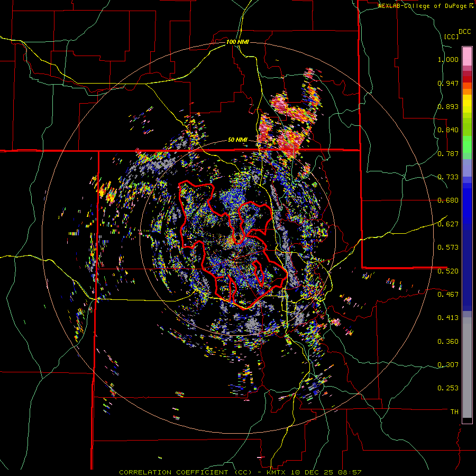Select the 0.360 legend value
The width and height of the screenshot is (476, 476).
448,342
